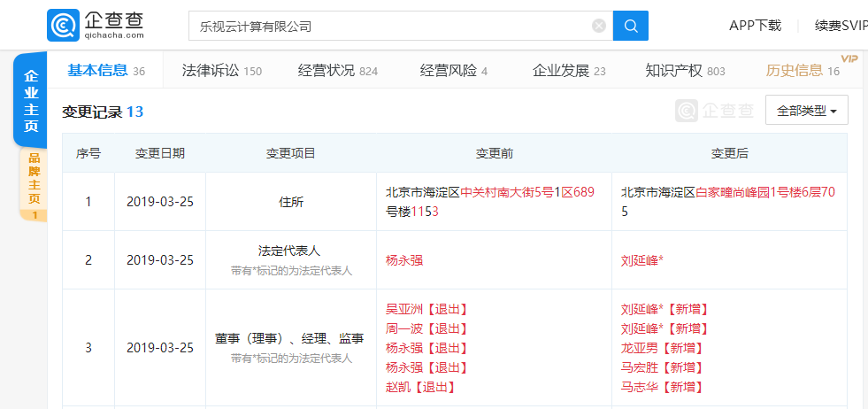The image size is (868, 409).
Task: Switch to 企业发展 tab
Action: click(569, 71)
